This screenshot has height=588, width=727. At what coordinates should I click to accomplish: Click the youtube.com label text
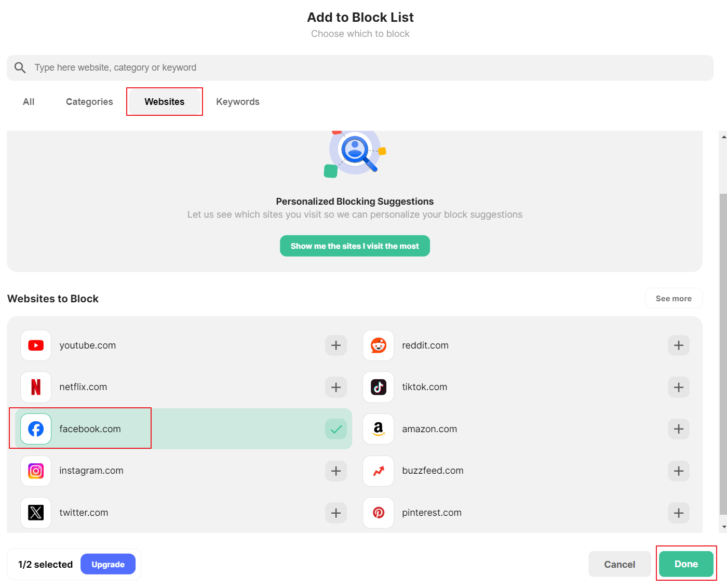88,345
